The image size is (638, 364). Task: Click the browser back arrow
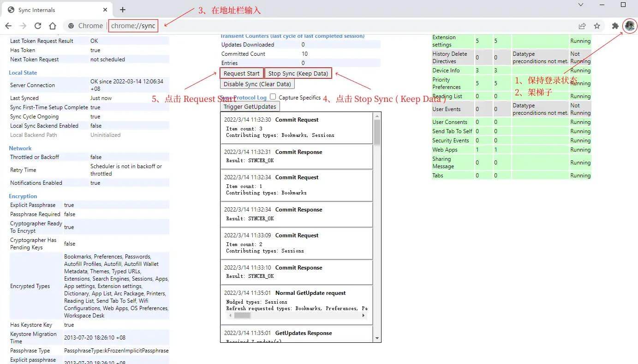pos(8,26)
